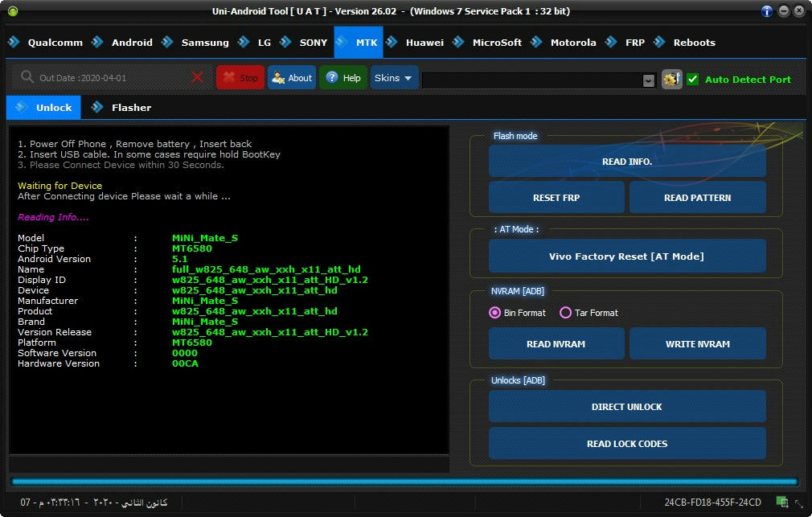Expand the Skins dropdown
The width and height of the screenshot is (812, 517).
(394, 78)
